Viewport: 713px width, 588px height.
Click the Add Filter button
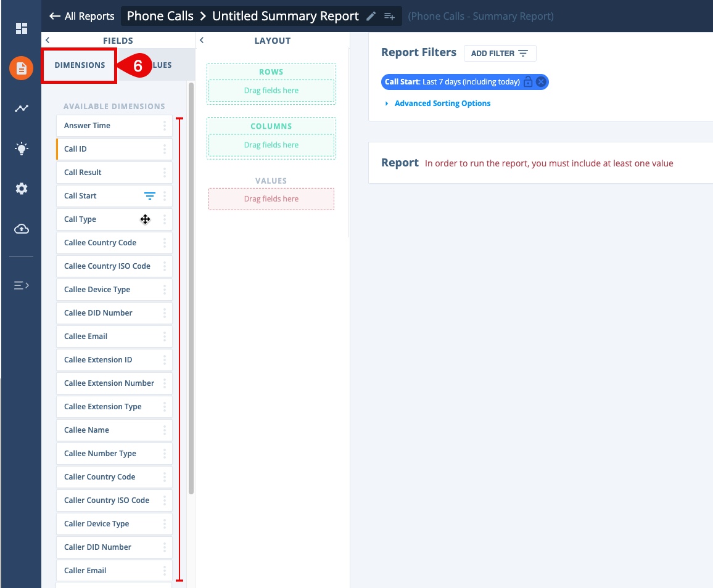point(500,53)
